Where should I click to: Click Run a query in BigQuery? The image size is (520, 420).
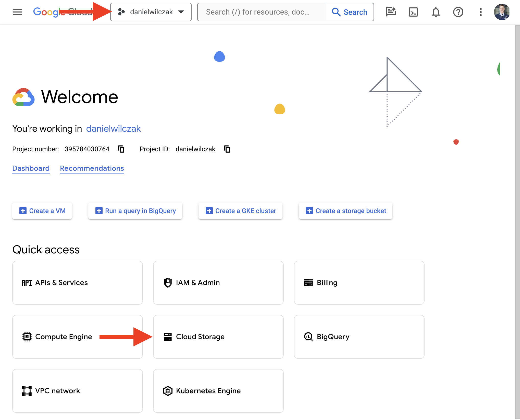135,211
